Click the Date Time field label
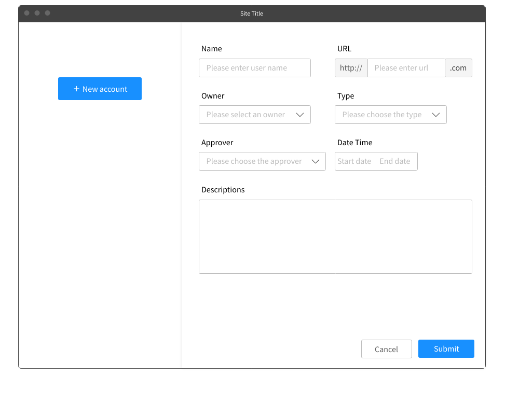519x420 pixels. pos(354,143)
